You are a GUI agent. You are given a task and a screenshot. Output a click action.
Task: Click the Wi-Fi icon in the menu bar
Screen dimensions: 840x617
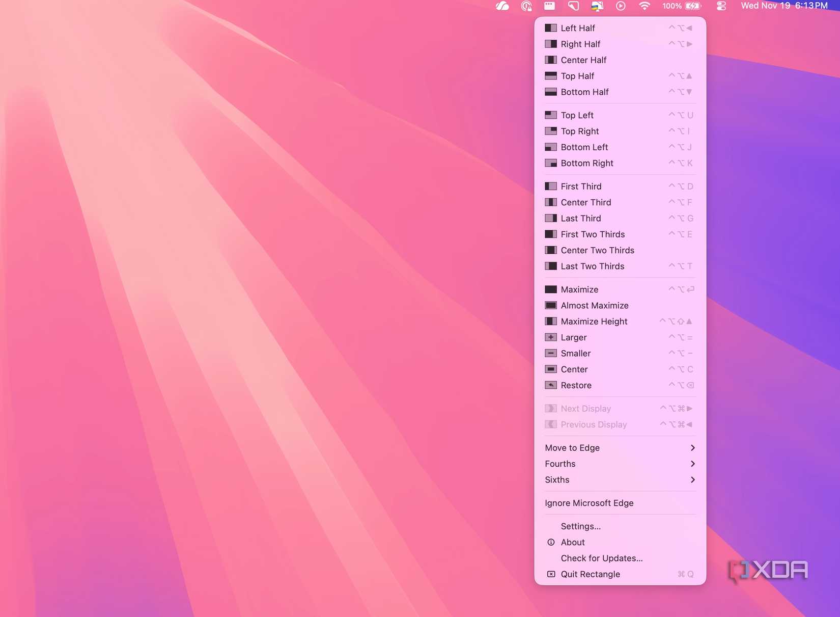tap(644, 6)
